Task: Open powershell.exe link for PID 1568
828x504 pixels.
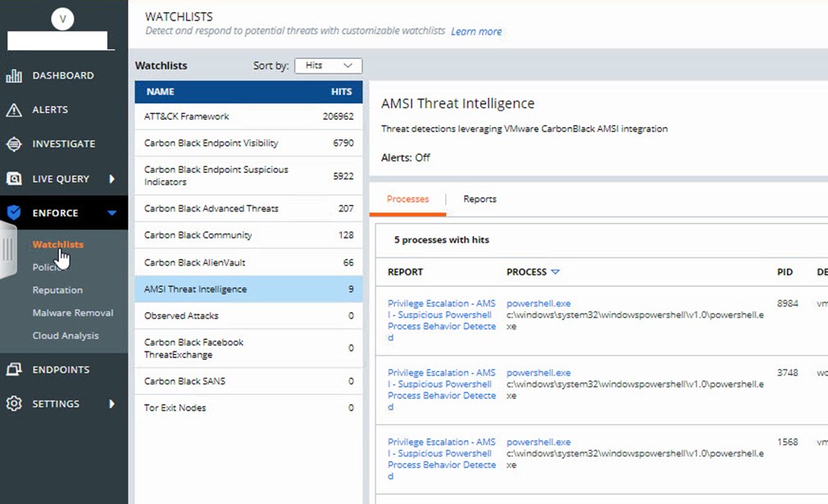Action: click(539, 442)
